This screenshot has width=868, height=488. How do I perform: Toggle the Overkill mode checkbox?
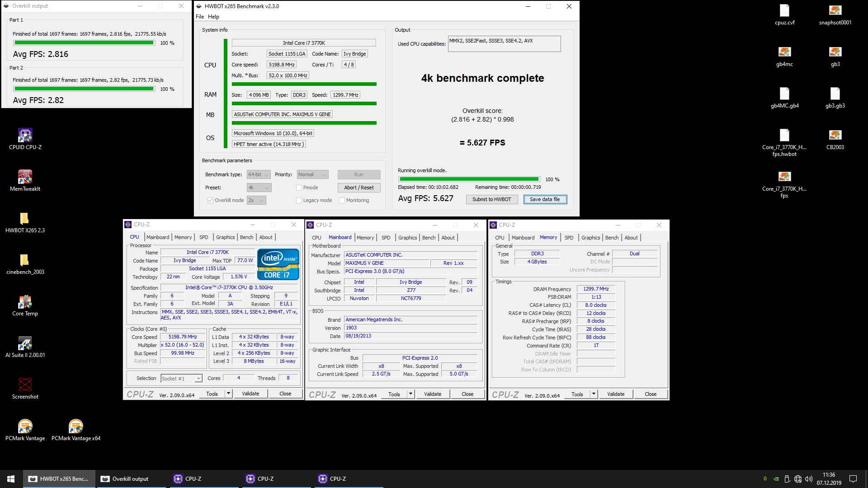210,200
